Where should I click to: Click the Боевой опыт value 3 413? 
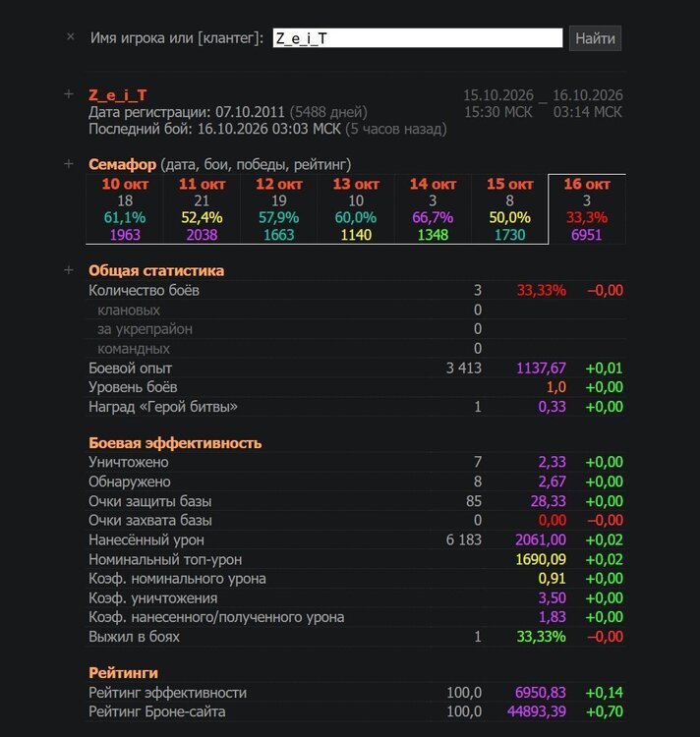pyautogui.click(x=463, y=368)
